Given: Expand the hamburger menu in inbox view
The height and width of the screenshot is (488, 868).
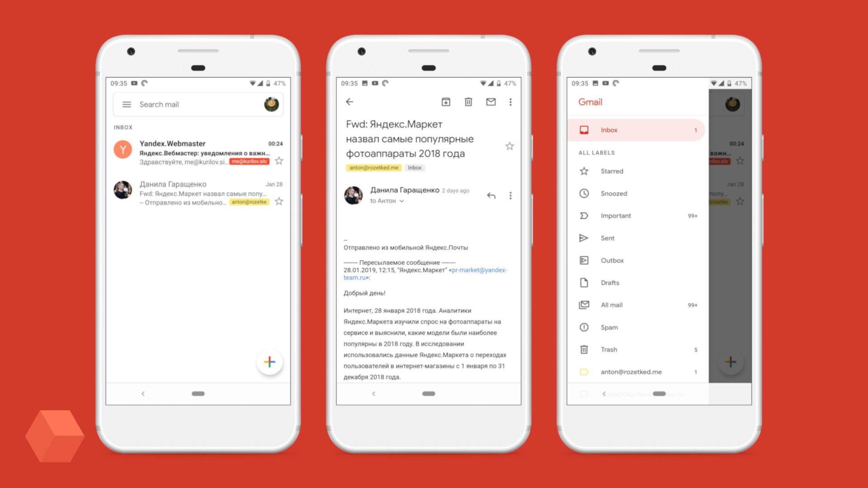Looking at the screenshot, I should [x=127, y=104].
